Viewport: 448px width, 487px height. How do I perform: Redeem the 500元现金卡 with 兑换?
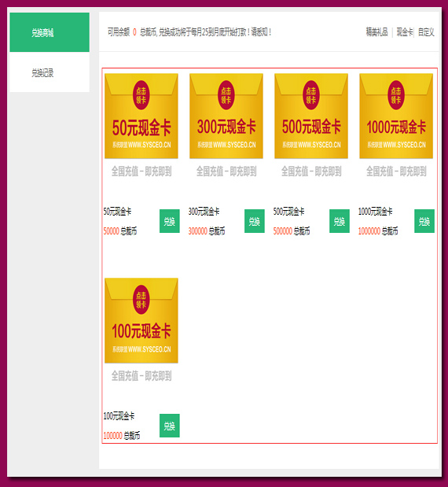click(x=340, y=221)
